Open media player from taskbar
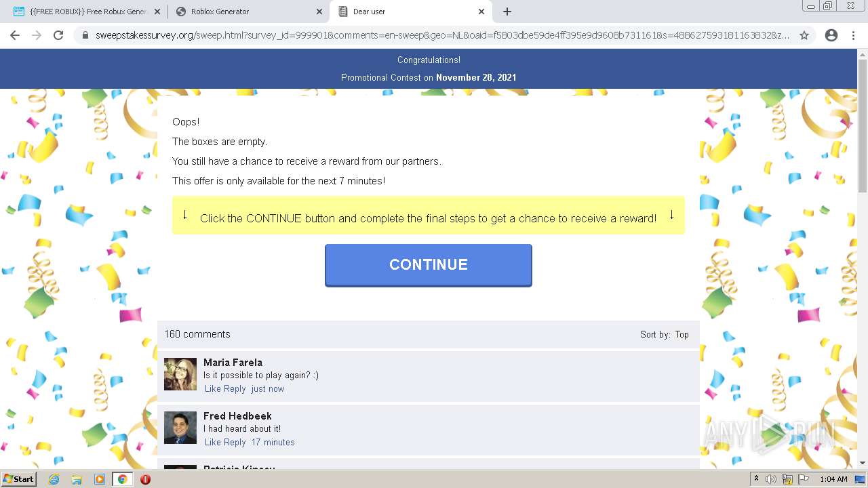868x488 pixels. pos(99,479)
